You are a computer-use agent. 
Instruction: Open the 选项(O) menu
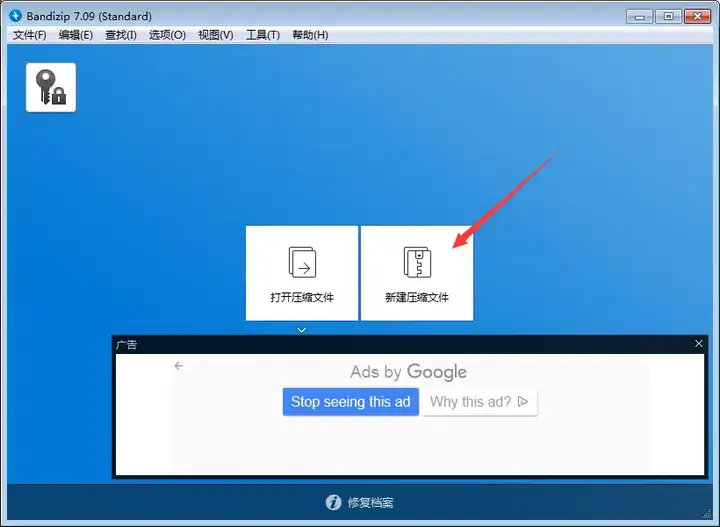tap(167, 35)
